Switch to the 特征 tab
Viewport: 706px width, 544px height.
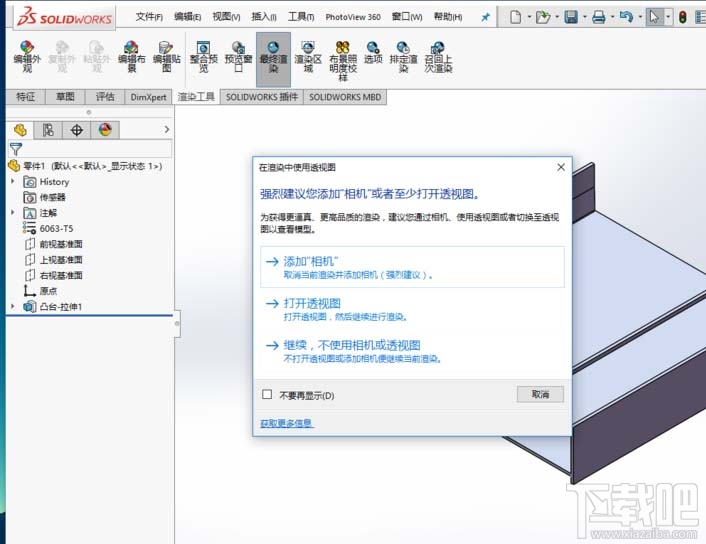(26, 97)
